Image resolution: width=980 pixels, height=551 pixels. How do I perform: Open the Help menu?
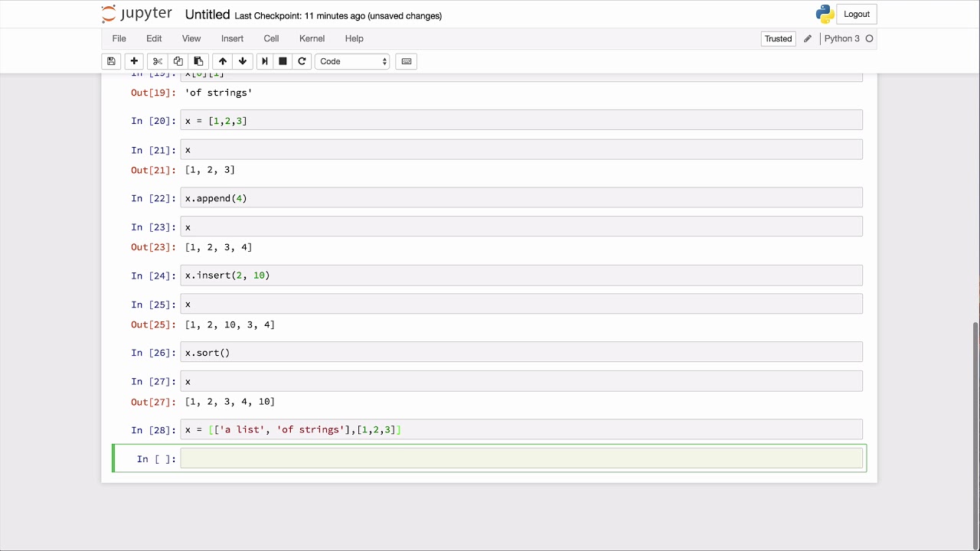pyautogui.click(x=354, y=38)
